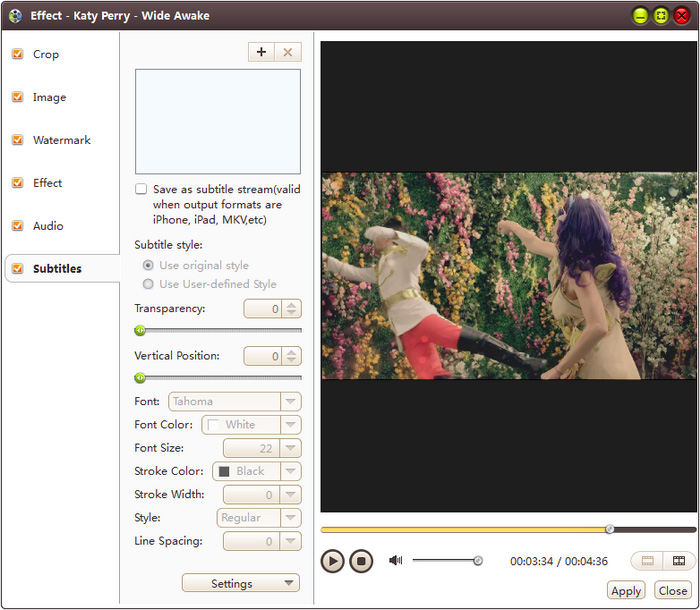Open the Font dropdown showing Tahoma

[x=235, y=401]
